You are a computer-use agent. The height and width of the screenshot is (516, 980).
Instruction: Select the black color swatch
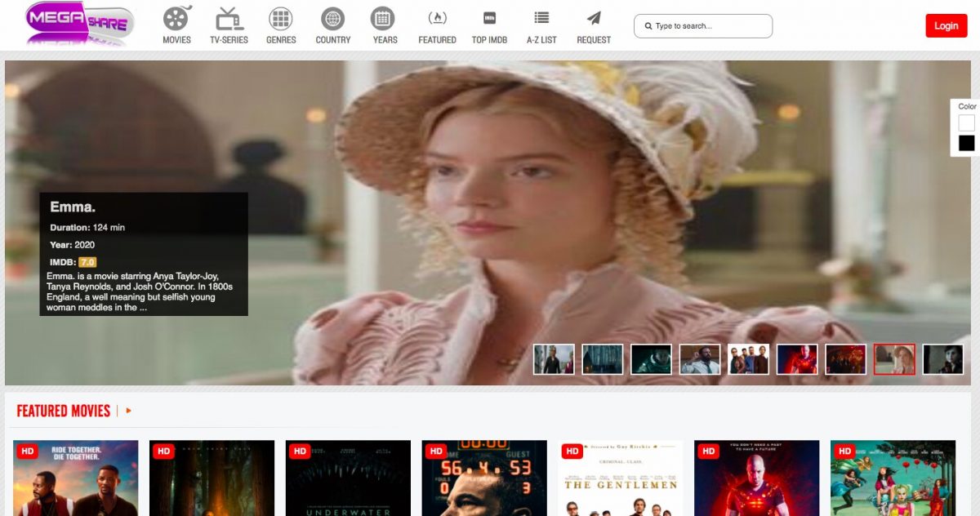[x=967, y=143]
